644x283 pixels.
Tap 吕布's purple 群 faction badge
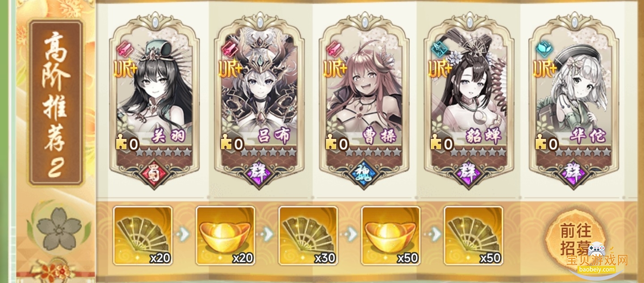pyautogui.click(x=259, y=173)
